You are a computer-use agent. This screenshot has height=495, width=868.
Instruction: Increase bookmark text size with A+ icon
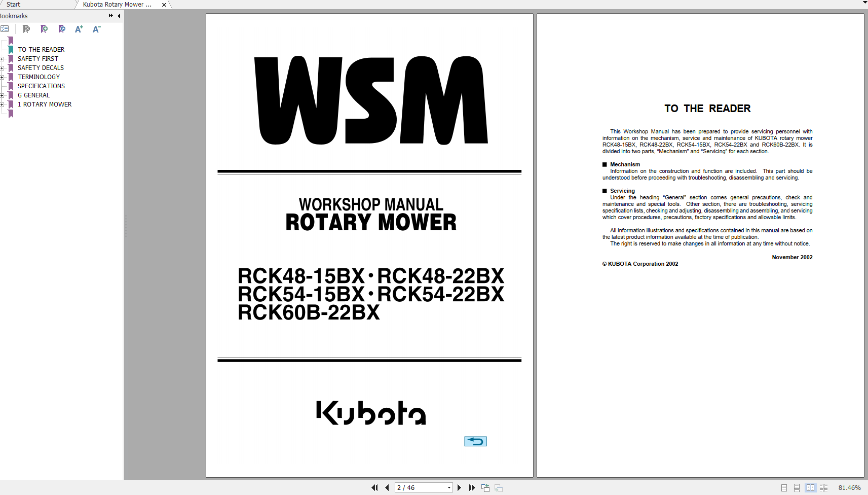(79, 29)
